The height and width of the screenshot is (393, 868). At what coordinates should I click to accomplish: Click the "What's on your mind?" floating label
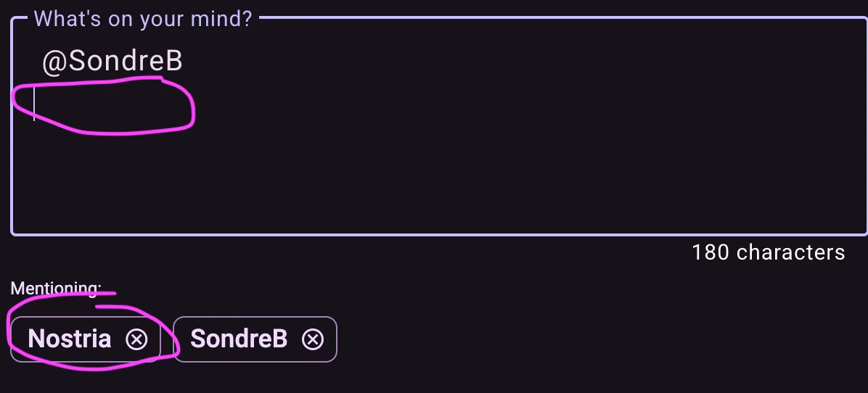(x=143, y=19)
